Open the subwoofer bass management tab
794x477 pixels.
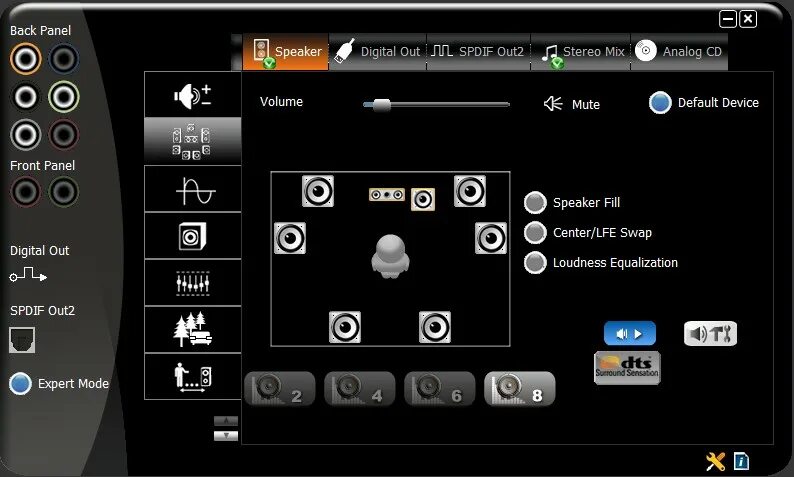[x=193, y=235]
